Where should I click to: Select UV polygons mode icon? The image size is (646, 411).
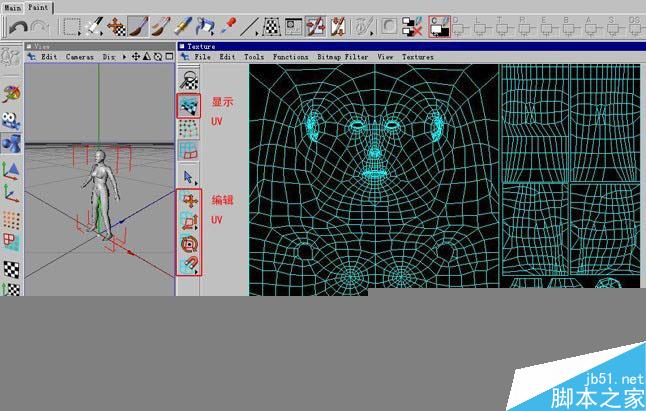pyautogui.click(x=189, y=150)
